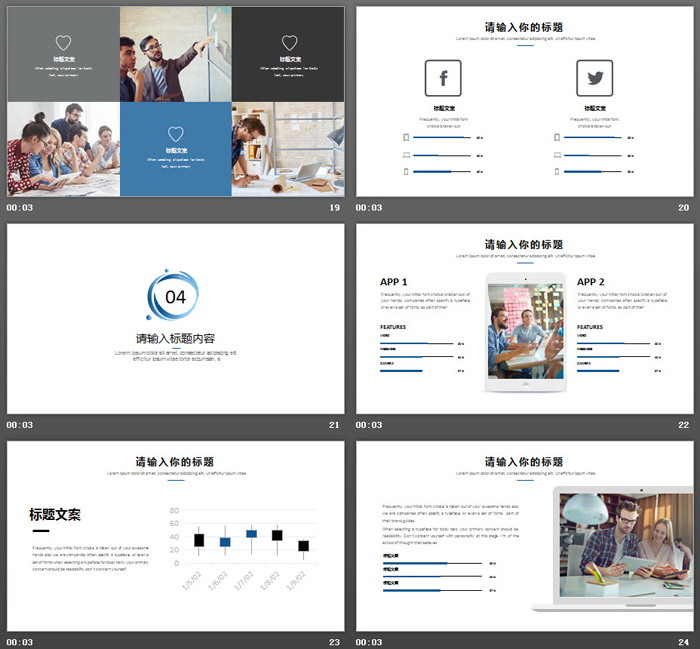Select the tablet mockup image on slide 22

[525, 332]
